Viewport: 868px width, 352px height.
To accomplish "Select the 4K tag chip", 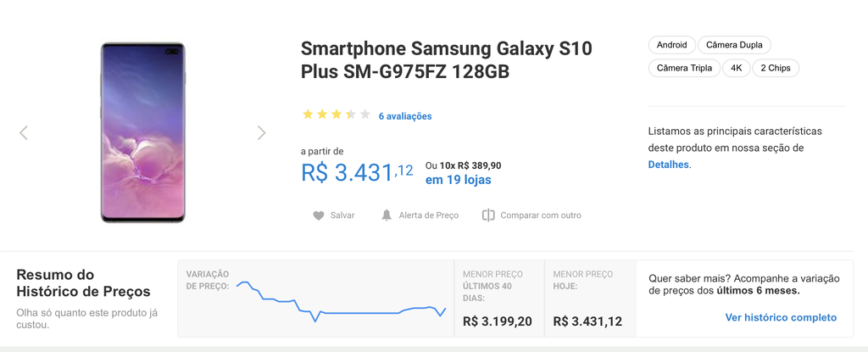I will point(737,68).
